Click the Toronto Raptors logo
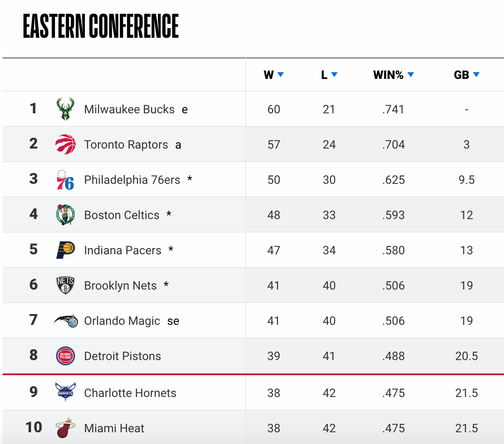The width and height of the screenshot is (504, 444). [x=66, y=144]
